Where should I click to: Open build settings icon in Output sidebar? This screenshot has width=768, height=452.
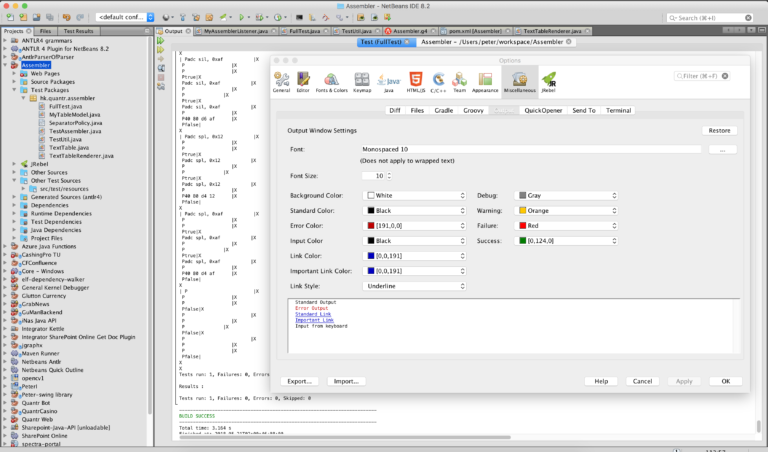coord(161,87)
